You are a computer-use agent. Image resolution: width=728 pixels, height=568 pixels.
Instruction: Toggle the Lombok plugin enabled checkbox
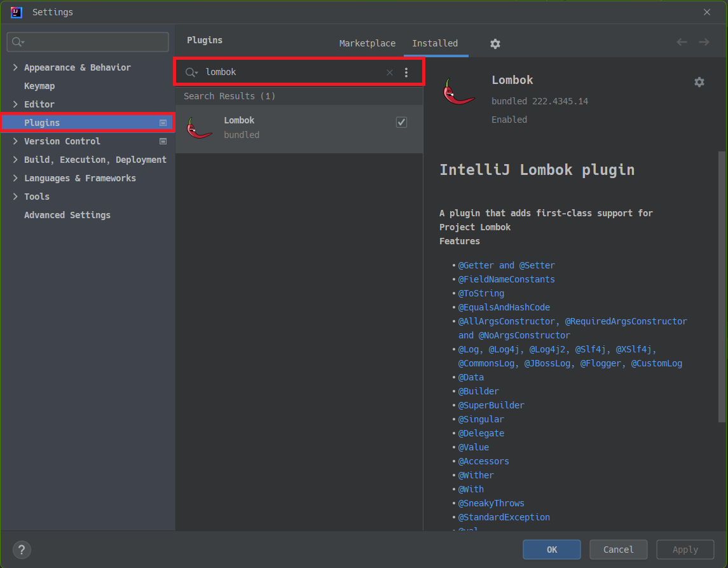(x=401, y=122)
